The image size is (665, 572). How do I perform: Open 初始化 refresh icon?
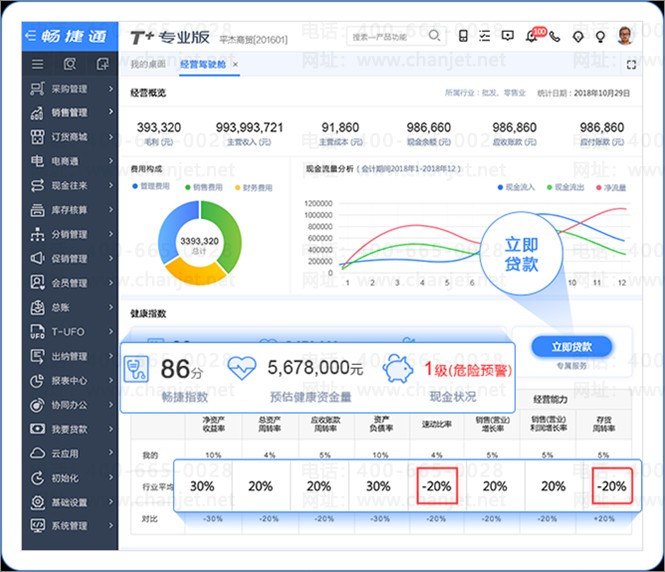37,478
